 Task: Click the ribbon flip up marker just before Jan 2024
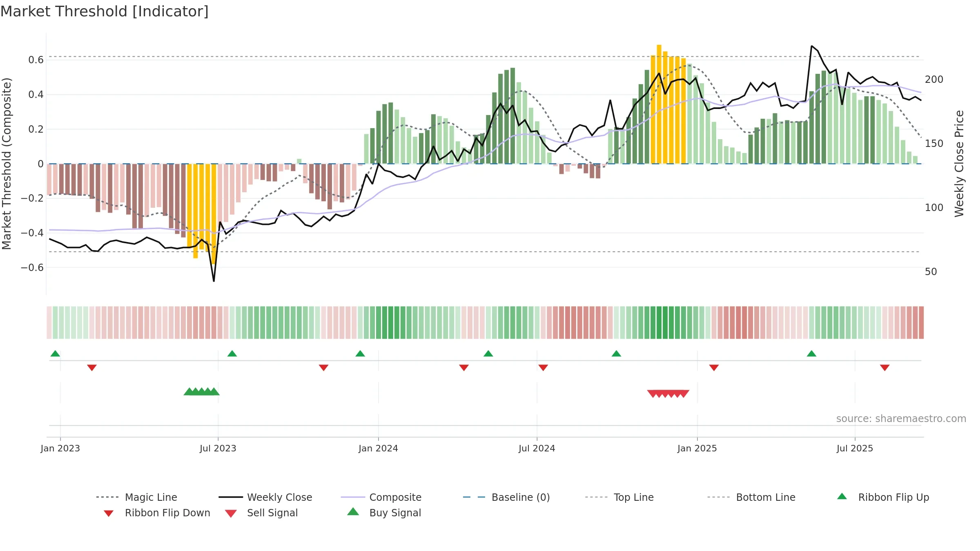point(360,353)
